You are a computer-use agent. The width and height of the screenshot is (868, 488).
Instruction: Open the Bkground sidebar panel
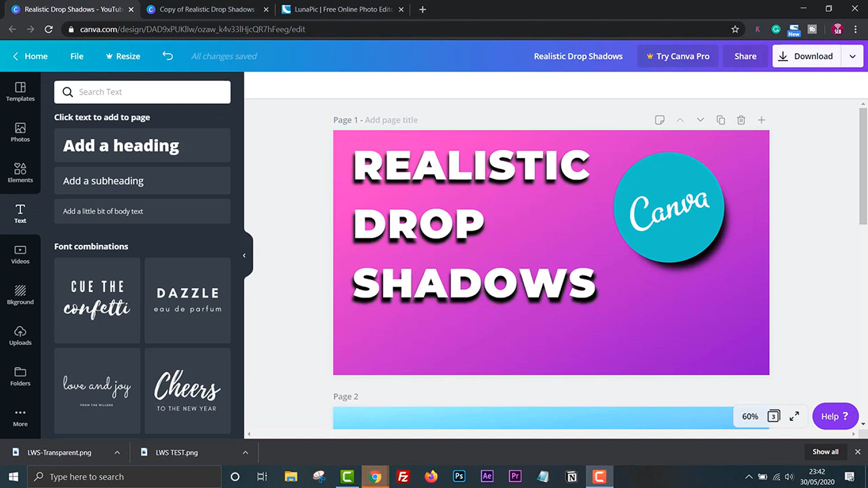pyautogui.click(x=20, y=295)
